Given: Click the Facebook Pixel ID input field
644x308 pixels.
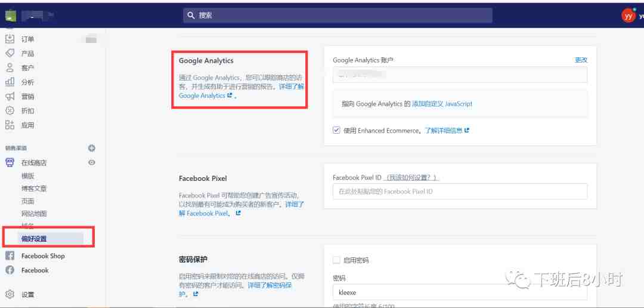Looking at the screenshot, I should point(460,192).
